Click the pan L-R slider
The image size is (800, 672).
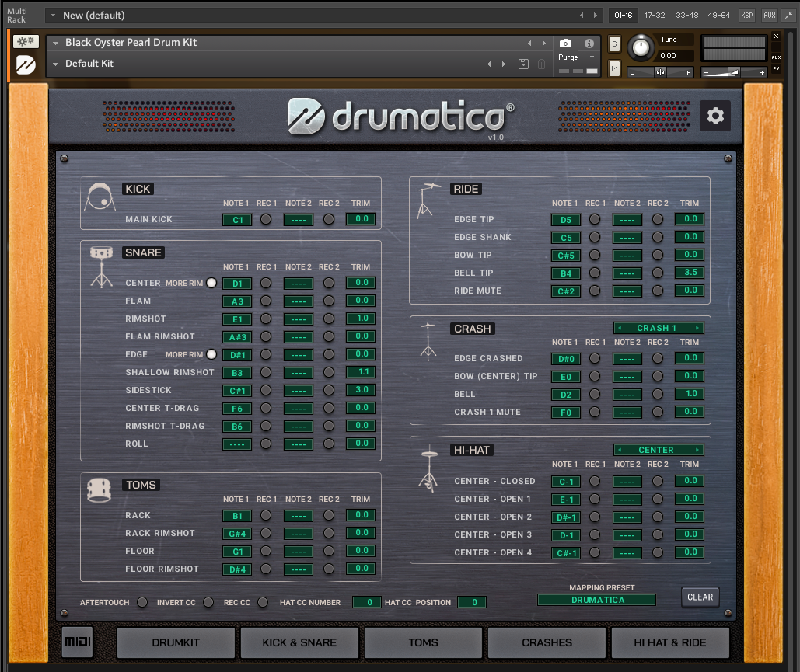[x=660, y=72]
